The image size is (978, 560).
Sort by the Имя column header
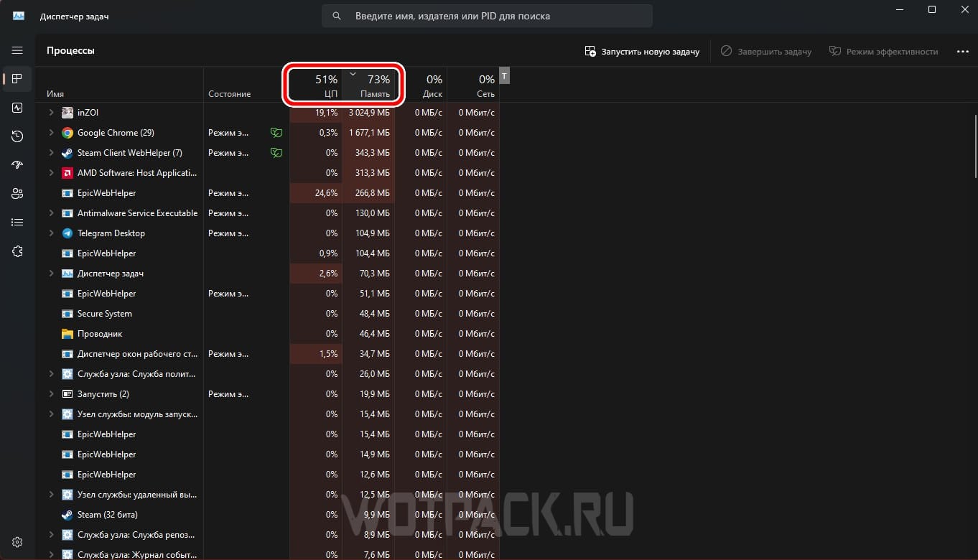tap(119, 85)
